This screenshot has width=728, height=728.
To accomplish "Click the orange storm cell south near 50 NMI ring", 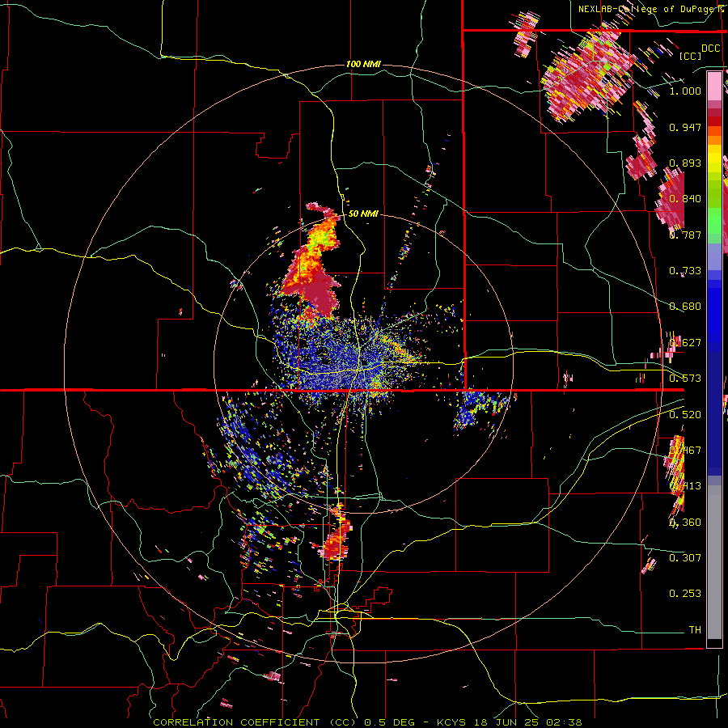I will (337, 539).
